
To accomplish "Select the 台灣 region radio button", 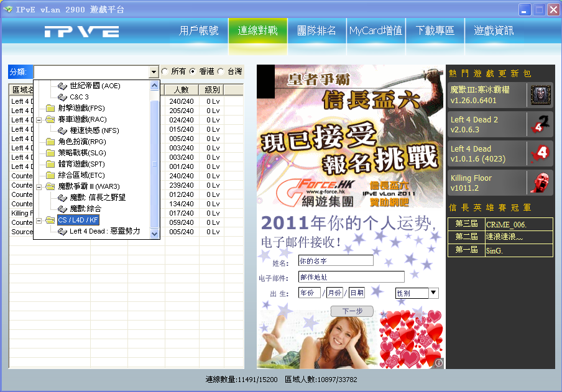I will point(221,71).
